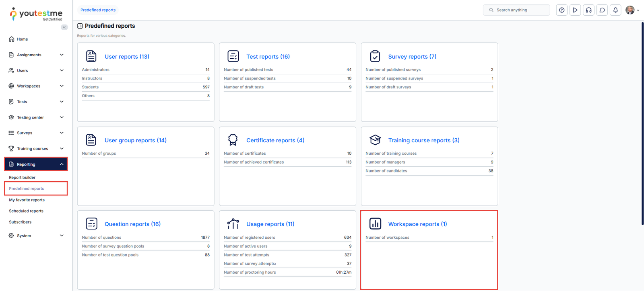644x291 pixels.
Task: Collapse the Reporting section chevron
Action: click(x=62, y=164)
